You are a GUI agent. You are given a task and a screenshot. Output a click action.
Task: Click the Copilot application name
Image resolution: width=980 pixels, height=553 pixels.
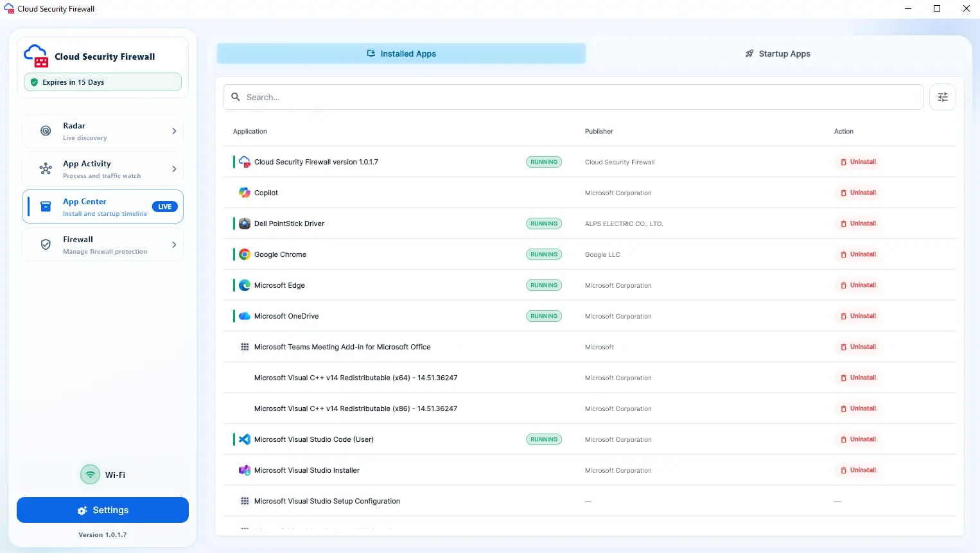pyautogui.click(x=266, y=193)
